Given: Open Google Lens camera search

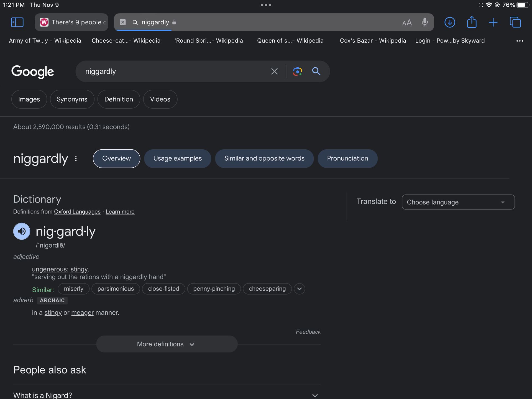Looking at the screenshot, I should (297, 71).
